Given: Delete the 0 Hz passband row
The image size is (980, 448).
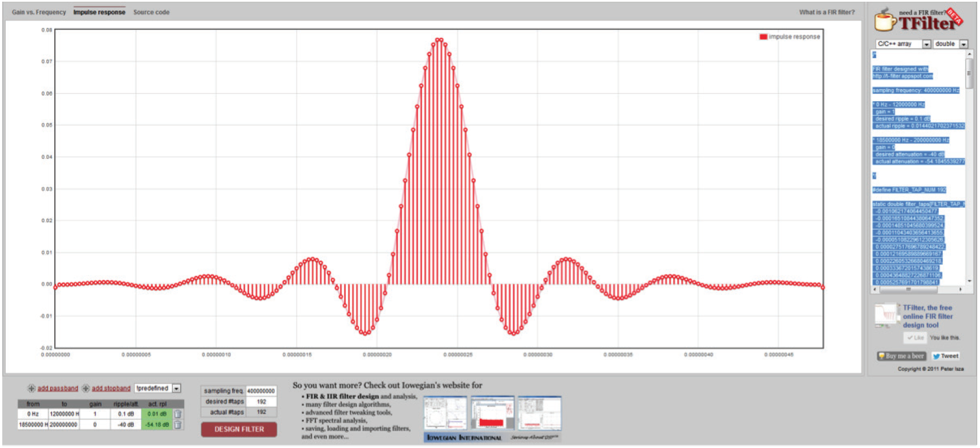Looking at the screenshot, I should pos(177,414).
